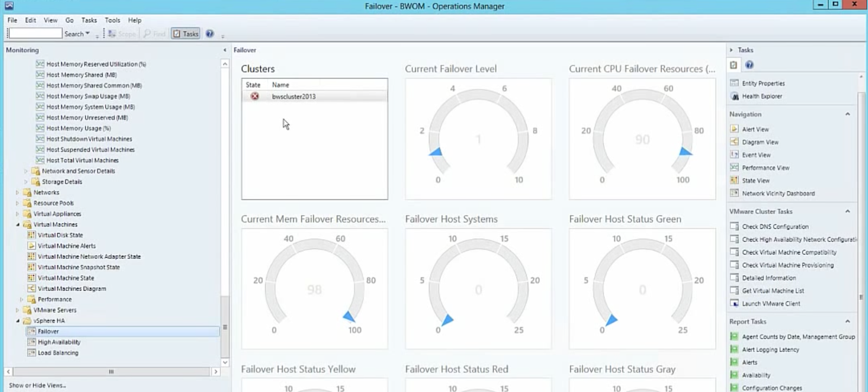Open the Load Balancing dashboard

pyautogui.click(x=58, y=353)
